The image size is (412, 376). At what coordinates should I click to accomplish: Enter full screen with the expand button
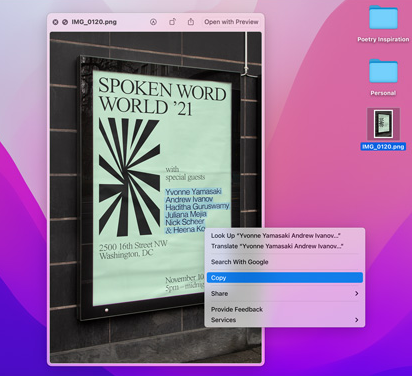[x=65, y=22]
